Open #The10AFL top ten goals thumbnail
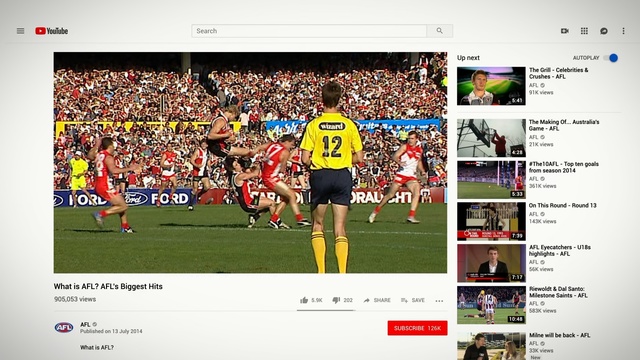 (x=491, y=180)
